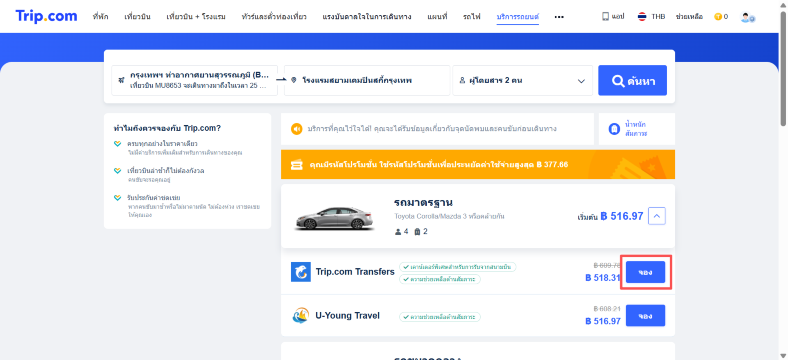Open แรงบันดาลใจในการเดินทาง menu
The image size is (788, 360).
coord(367,17)
